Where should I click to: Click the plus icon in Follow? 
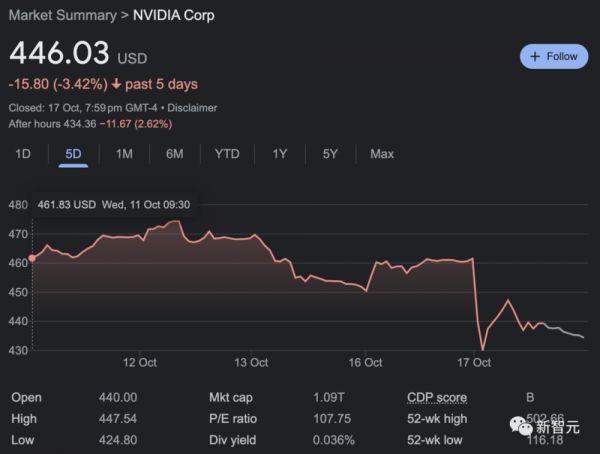point(535,56)
